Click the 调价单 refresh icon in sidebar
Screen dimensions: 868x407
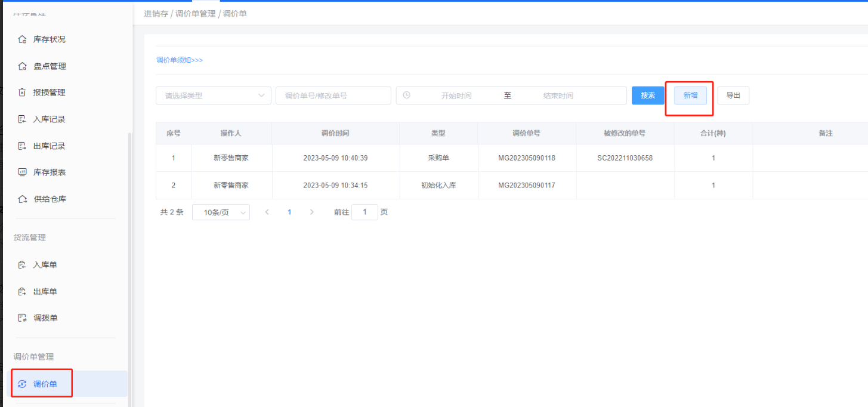[22, 384]
